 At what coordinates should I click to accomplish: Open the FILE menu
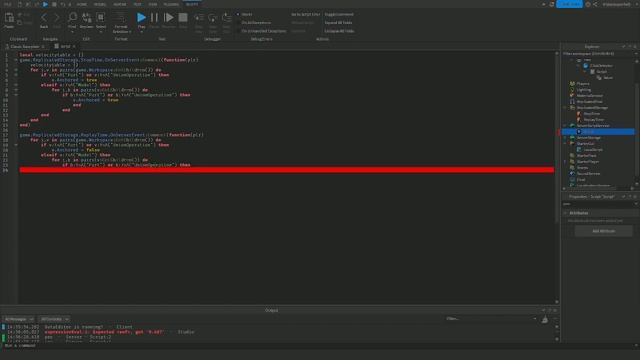(8, 4)
